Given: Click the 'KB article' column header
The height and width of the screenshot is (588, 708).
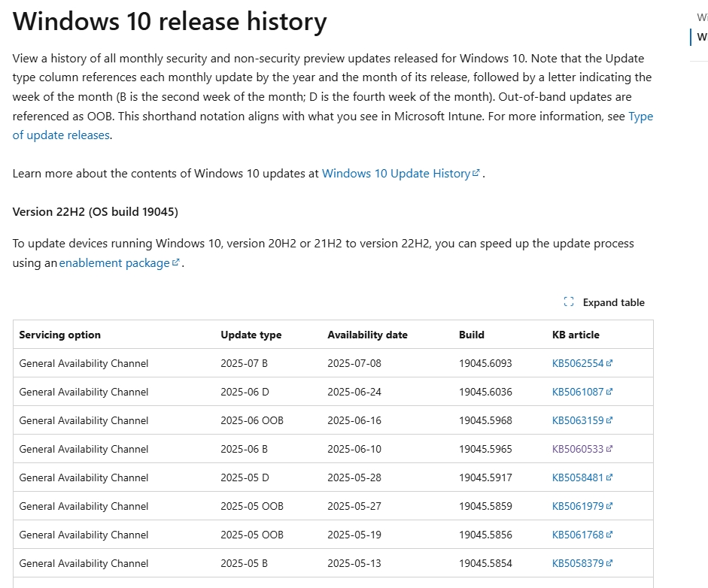Looking at the screenshot, I should pyautogui.click(x=576, y=335).
